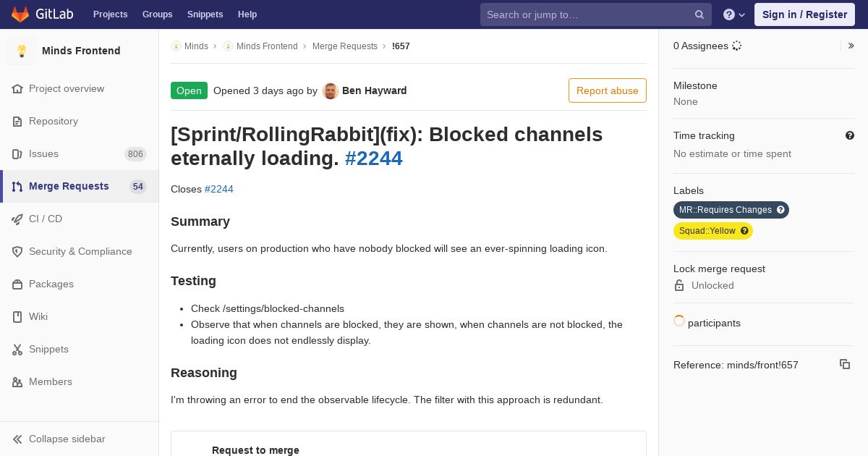Click the Wiki book icon

[17, 316]
